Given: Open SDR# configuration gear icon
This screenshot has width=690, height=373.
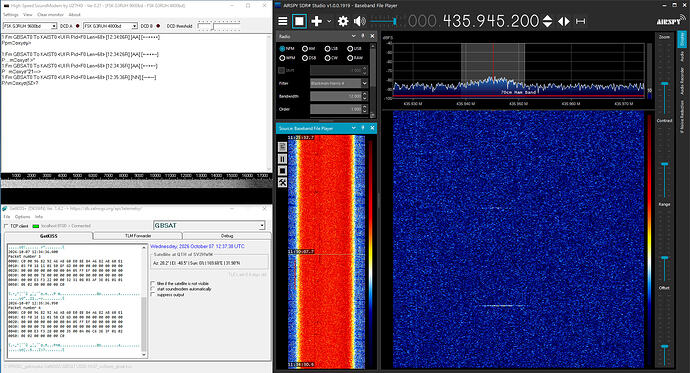Looking at the screenshot, I should (343, 21).
